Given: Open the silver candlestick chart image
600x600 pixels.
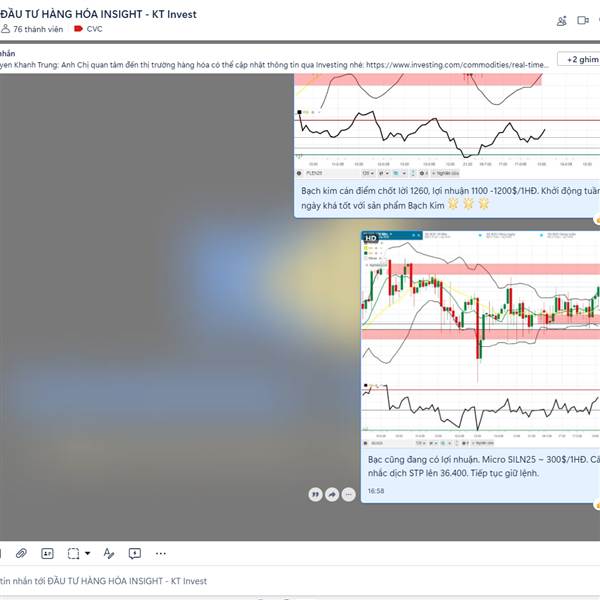Looking at the screenshot, I should point(481,339).
